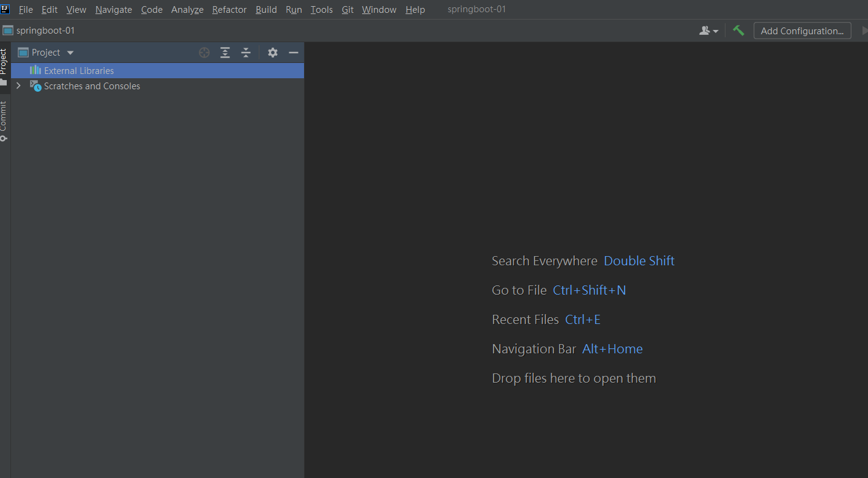868x478 pixels.
Task: Open the Tools menu
Action: click(x=322, y=10)
